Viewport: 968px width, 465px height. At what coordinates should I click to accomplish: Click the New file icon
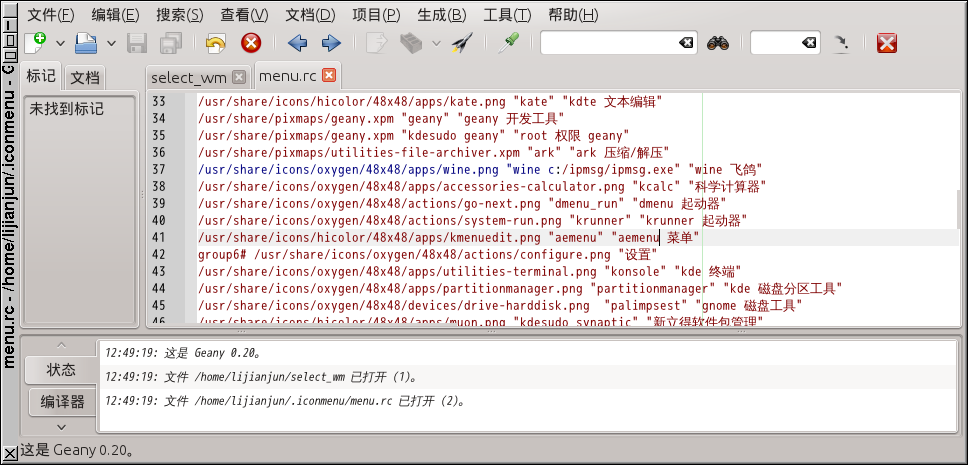[x=35, y=43]
